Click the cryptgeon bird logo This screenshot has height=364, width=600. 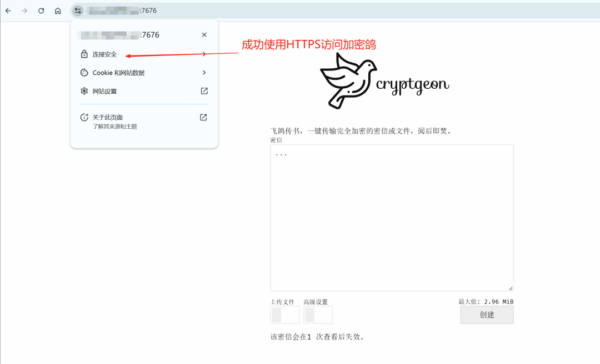tap(384, 81)
